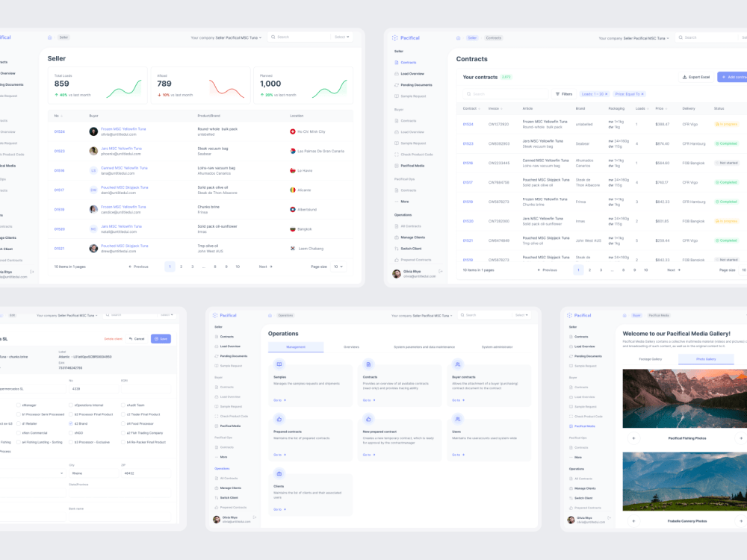747x560 pixels.
Task: Click Buyer contracts card icon in Operations
Action: tap(457, 364)
